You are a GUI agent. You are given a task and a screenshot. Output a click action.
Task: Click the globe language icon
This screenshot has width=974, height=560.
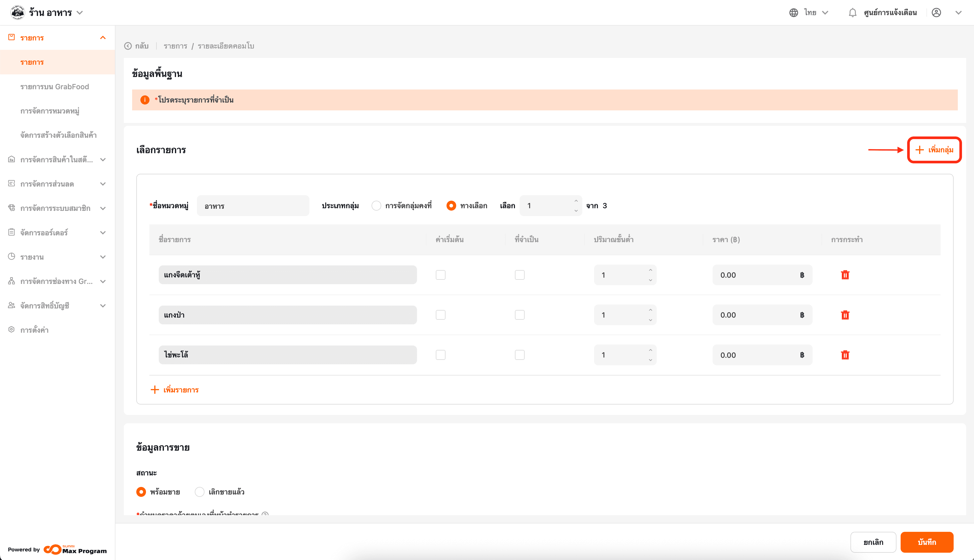[x=794, y=13]
